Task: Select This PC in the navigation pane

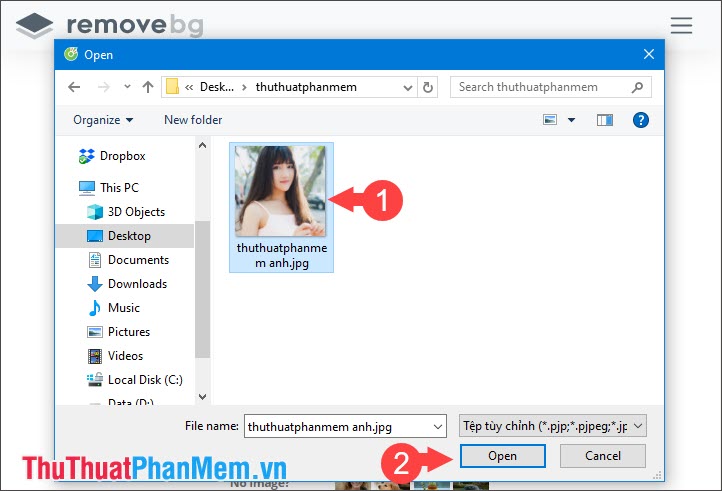Action: point(119,188)
